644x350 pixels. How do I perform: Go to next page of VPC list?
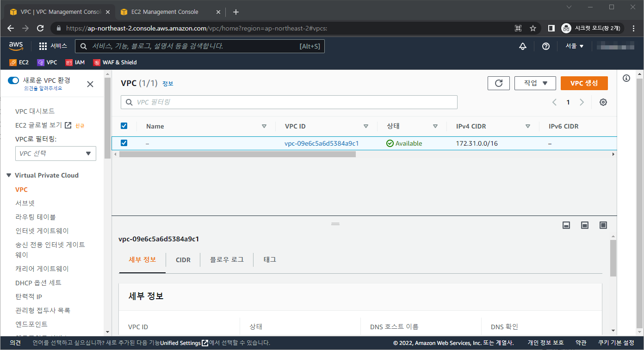582,102
